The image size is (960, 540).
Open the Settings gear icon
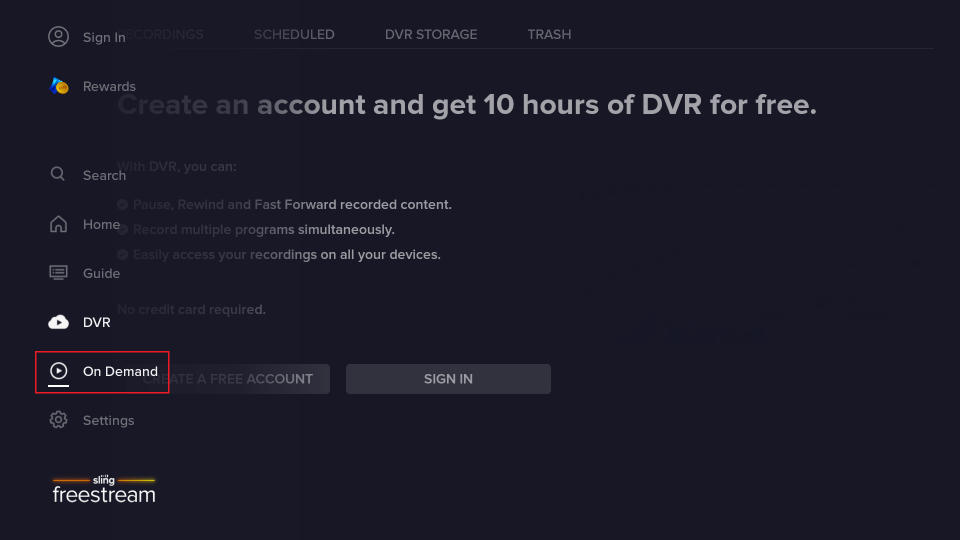58,420
